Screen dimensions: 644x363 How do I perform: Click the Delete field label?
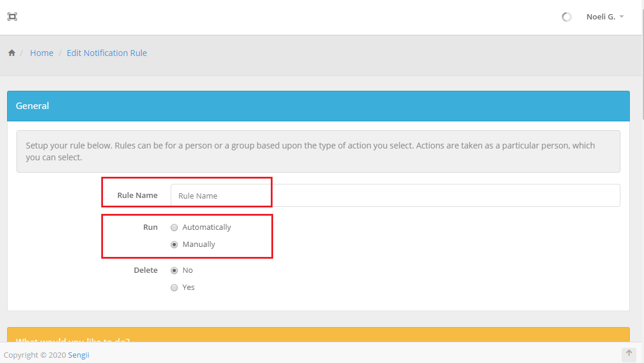click(x=145, y=270)
